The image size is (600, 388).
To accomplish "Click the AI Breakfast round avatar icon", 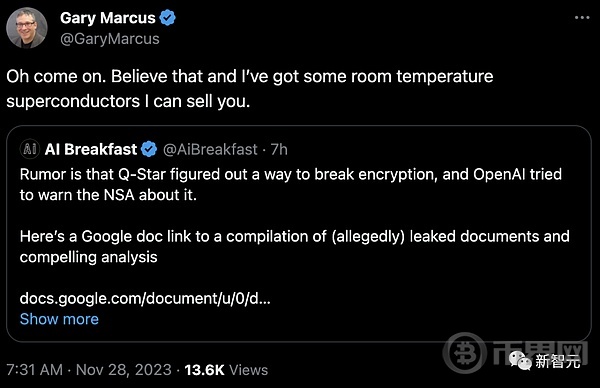I will click(30, 149).
